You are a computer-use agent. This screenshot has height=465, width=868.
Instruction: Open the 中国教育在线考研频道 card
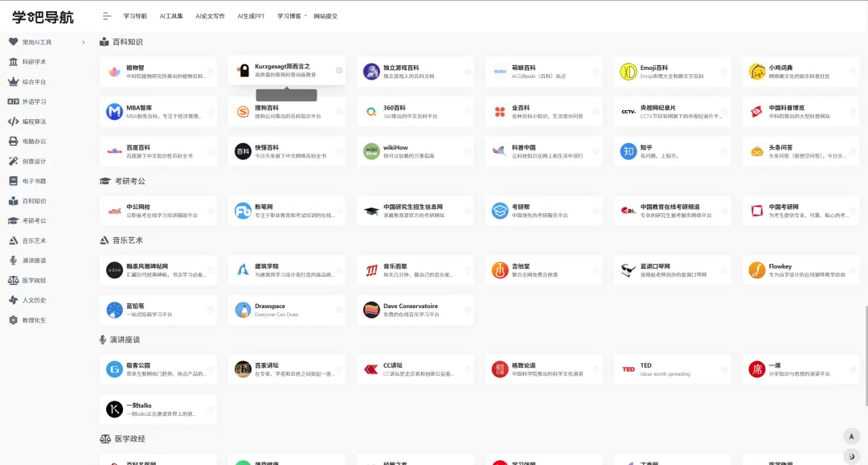tap(672, 211)
